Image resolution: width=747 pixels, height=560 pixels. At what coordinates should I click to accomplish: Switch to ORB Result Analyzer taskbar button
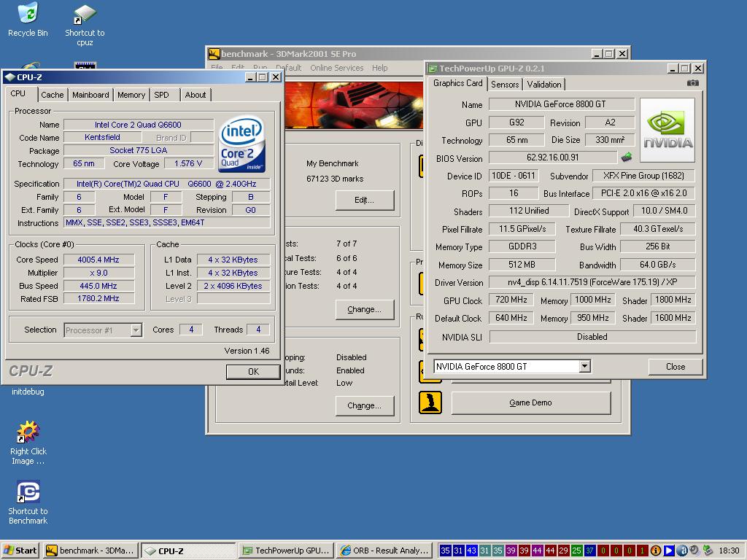click(384, 551)
